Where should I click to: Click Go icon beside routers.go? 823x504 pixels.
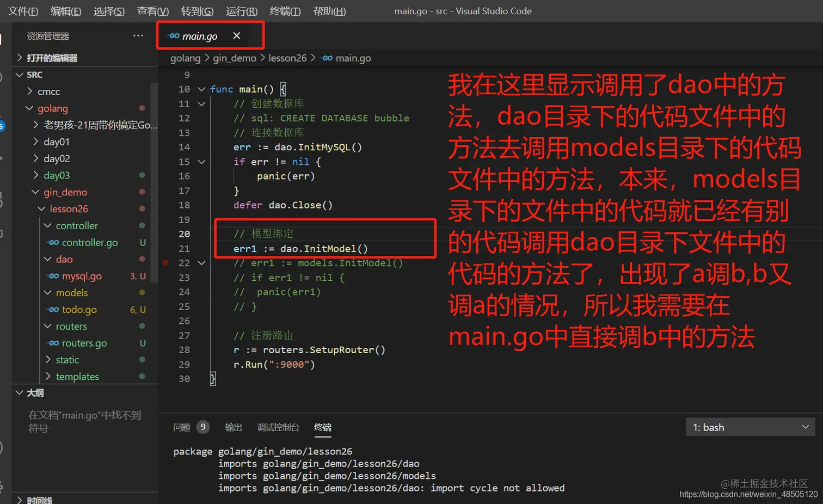point(53,343)
